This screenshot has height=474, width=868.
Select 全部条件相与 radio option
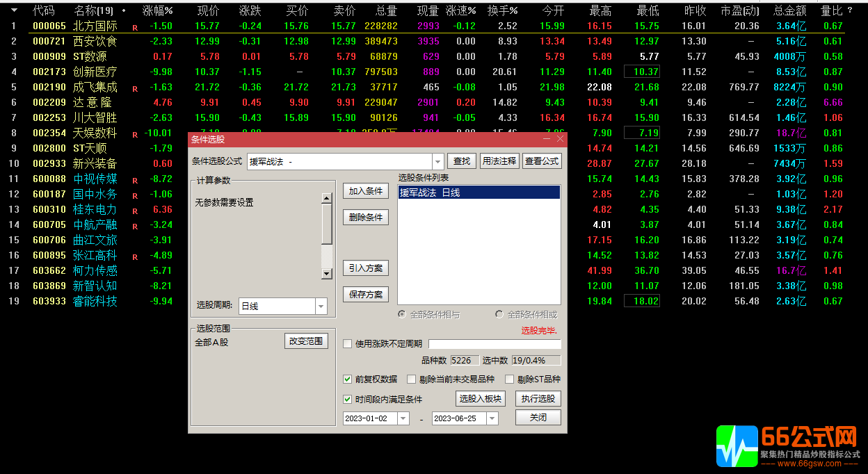402,314
